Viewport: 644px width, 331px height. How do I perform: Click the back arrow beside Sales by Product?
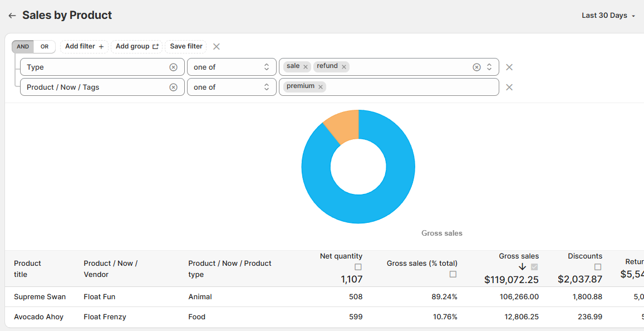[12, 16]
